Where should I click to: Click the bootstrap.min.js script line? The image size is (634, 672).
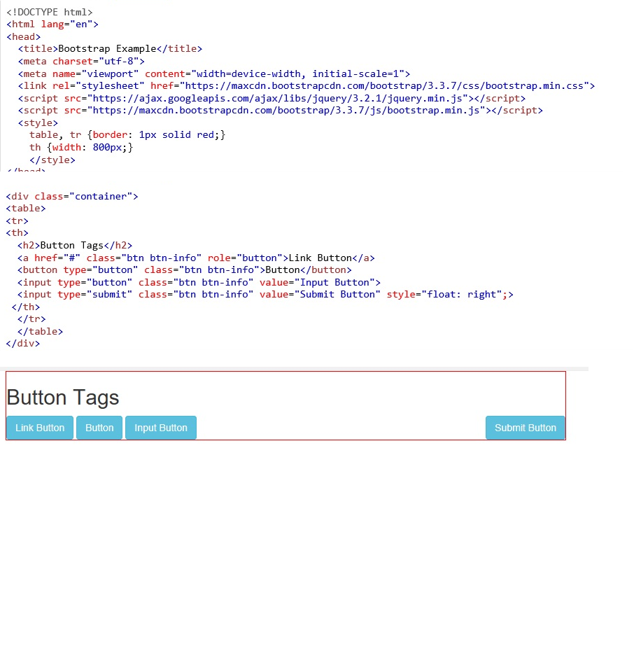coord(280,111)
